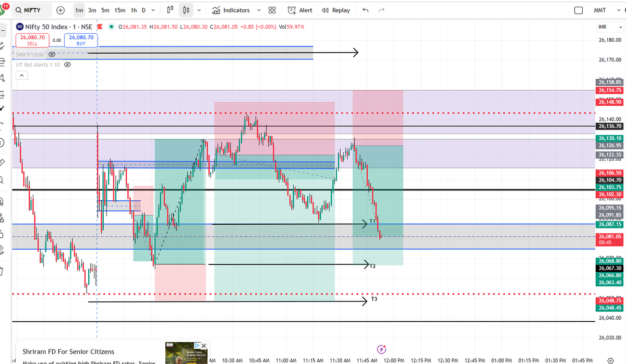Select the Fibonacci tools icon in sidebar

(x=3, y=62)
